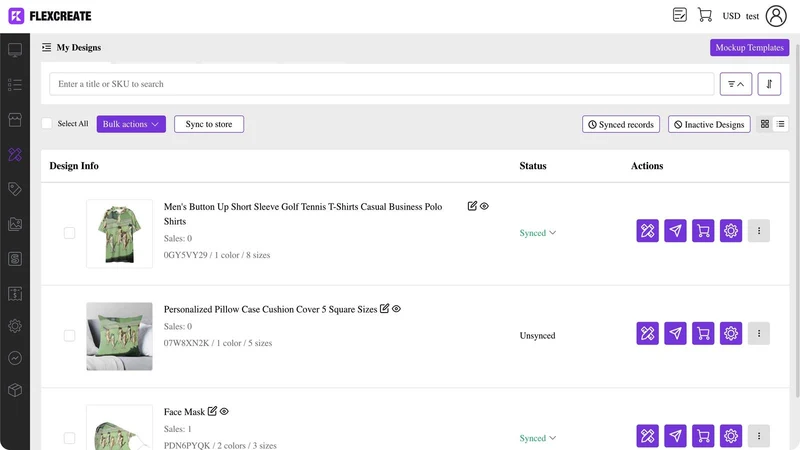Image resolution: width=800 pixels, height=450 pixels.
Task: Tick the Select All checkbox
Action: coord(47,123)
